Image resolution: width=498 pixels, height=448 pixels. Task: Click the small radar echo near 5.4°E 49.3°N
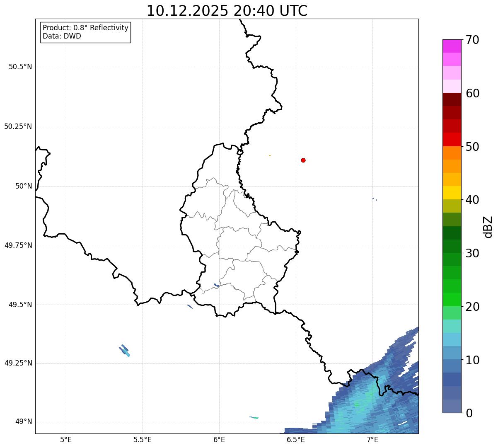pyautogui.click(x=125, y=351)
